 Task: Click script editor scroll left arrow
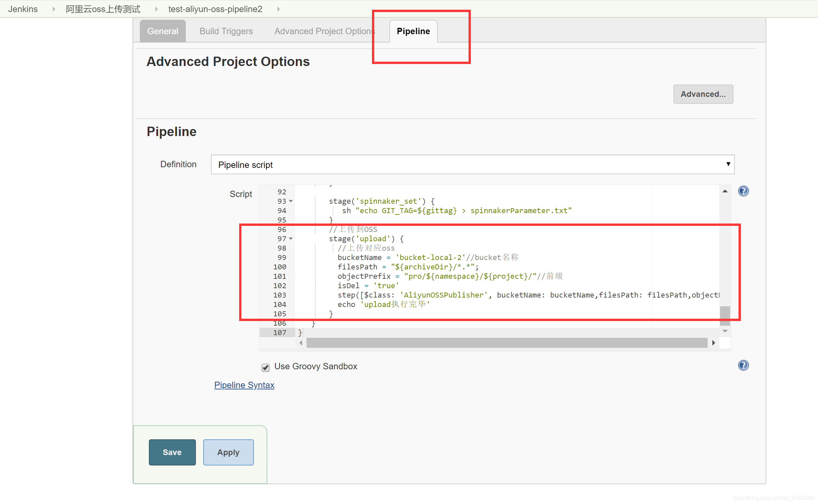(301, 343)
